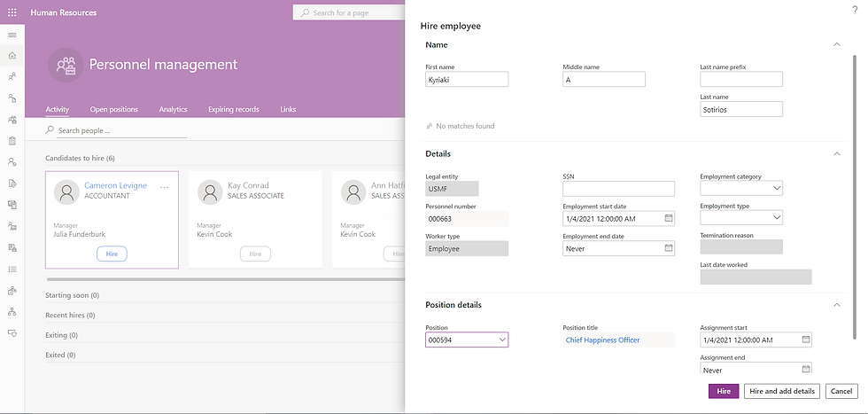Screen dimensions: 868x414
Task: Switch to the Open positions tab
Action: (114, 109)
